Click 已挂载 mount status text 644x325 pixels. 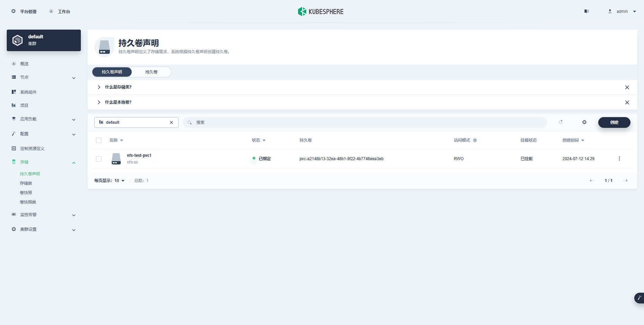point(526,159)
